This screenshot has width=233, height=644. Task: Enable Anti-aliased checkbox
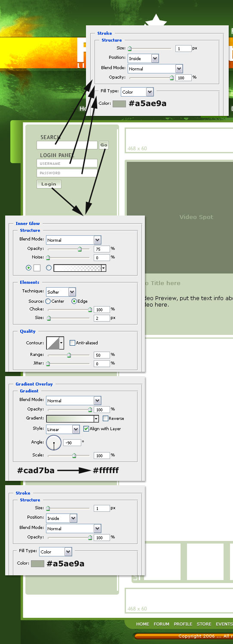(72, 343)
